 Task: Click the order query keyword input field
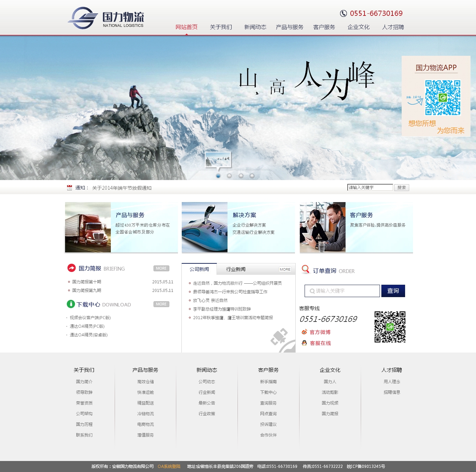[342, 291]
